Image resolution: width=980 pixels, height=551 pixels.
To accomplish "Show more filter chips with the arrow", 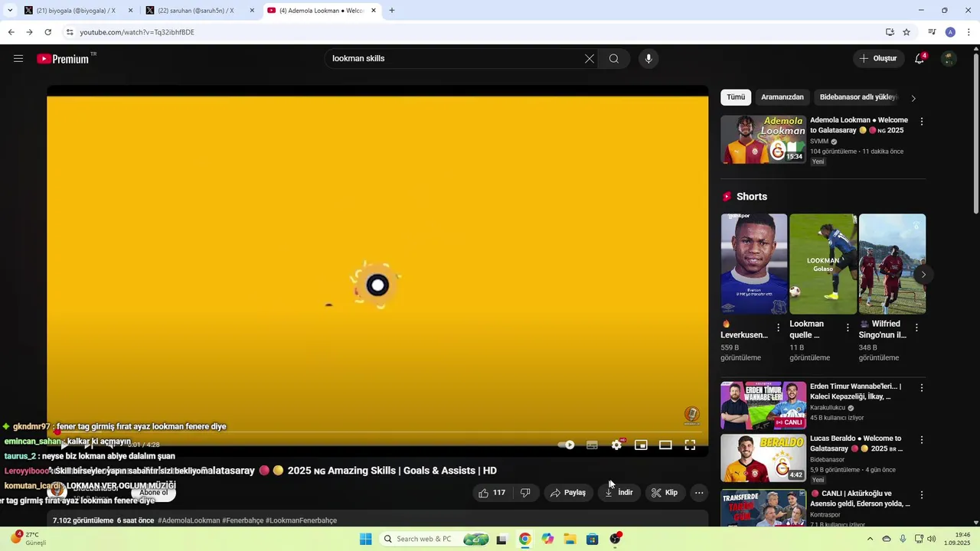I will click(x=913, y=98).
